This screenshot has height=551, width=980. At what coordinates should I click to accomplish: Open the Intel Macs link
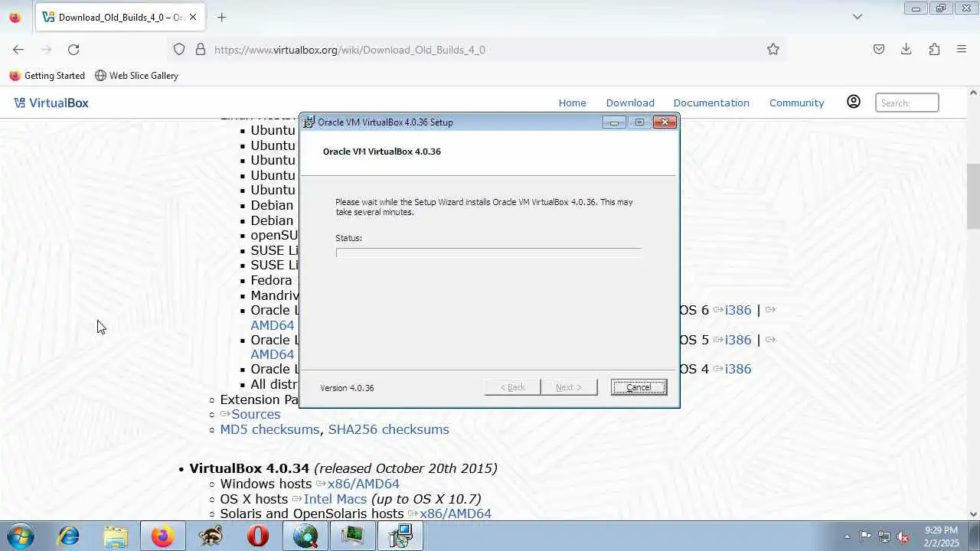pyautogui.click(x=335, y=499)
